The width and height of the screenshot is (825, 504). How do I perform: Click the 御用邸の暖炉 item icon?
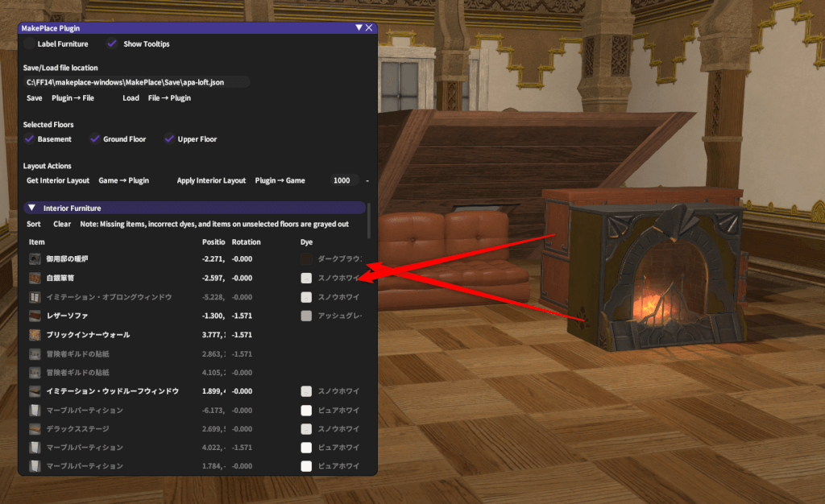[35, 258]
